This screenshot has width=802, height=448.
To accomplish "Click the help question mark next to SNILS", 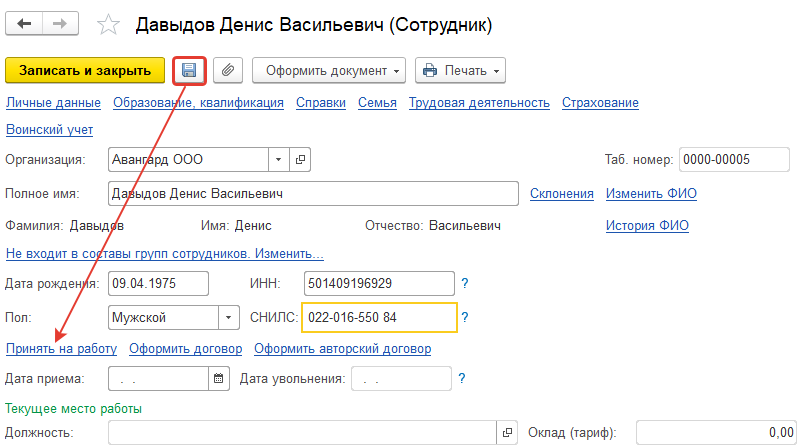I will point(465,317).
